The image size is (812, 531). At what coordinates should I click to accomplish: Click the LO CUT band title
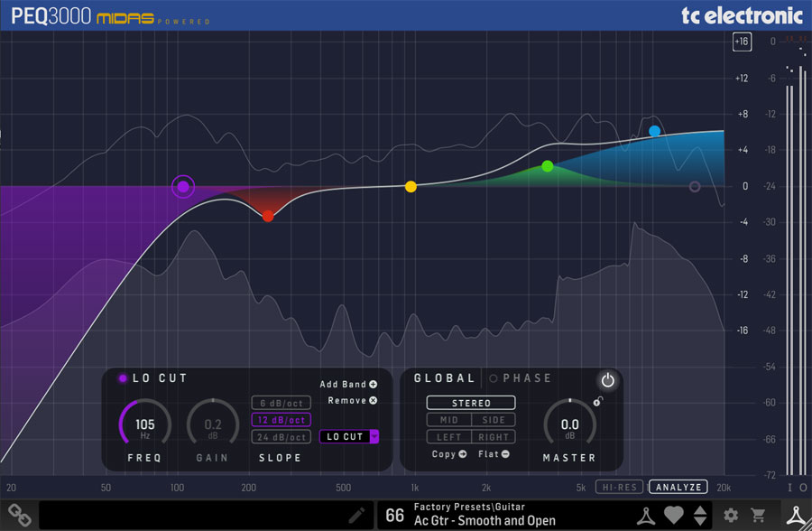(160, 378)
